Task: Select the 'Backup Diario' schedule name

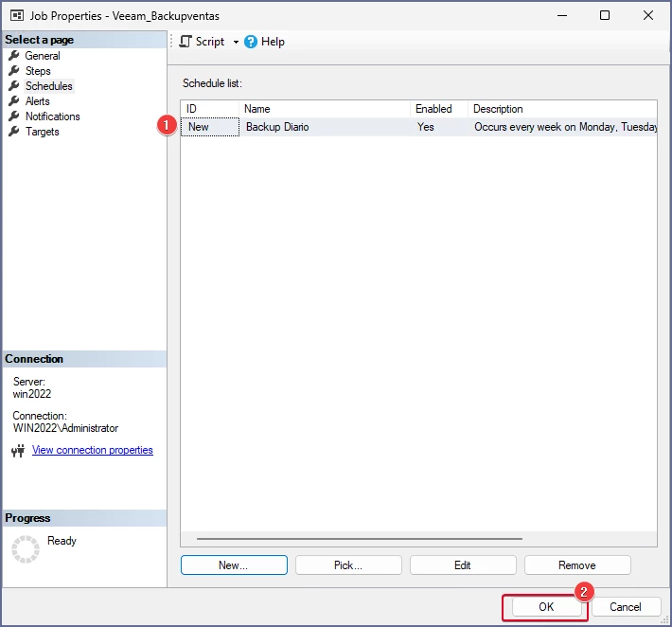Action: 277,127
